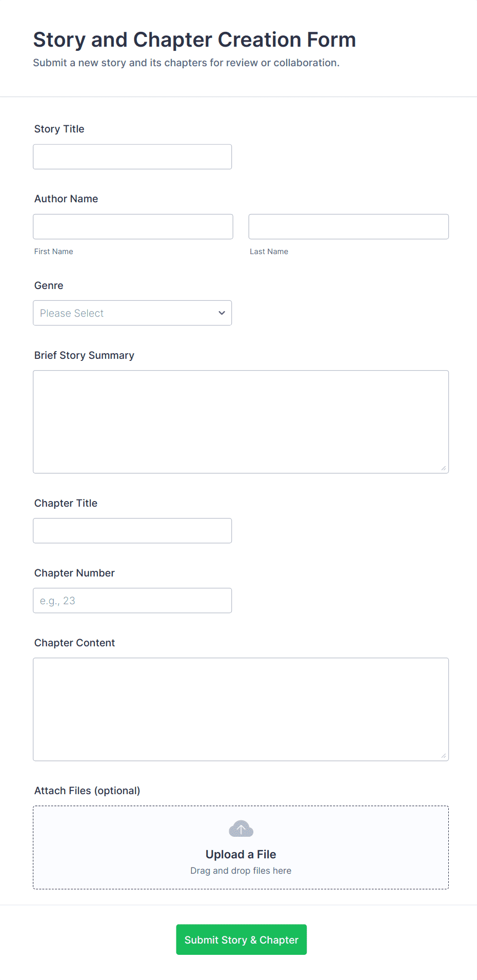Click the 'Drag and drop files here' text

[241, 871]
